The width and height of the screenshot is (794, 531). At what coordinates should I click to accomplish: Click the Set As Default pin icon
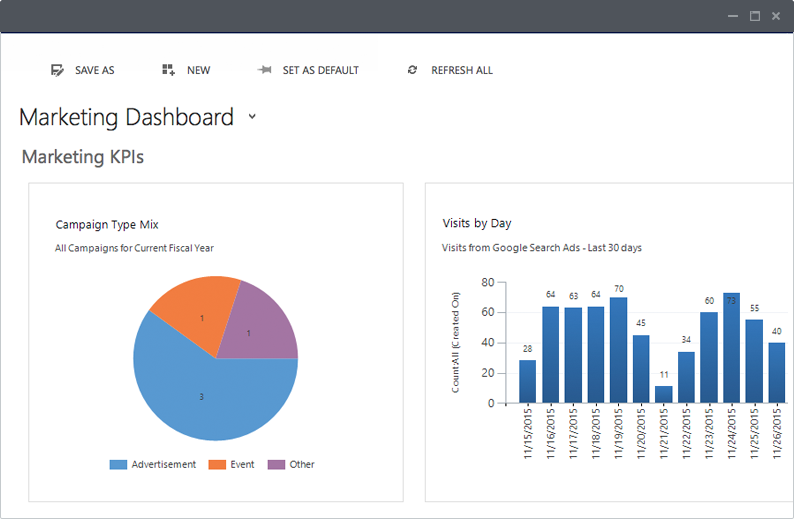264,70
